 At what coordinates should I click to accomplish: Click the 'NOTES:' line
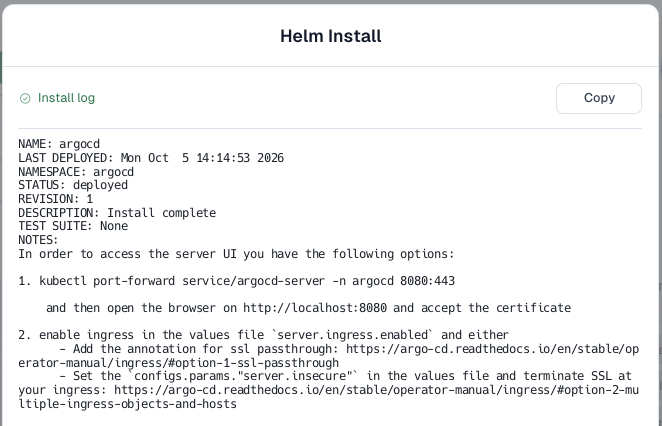pyautogui.click(x=38, y=240)
